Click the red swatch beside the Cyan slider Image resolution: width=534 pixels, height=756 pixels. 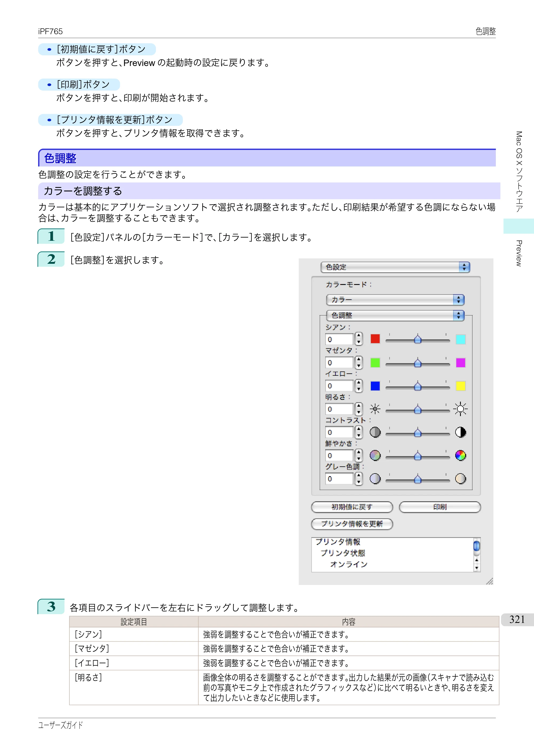coord(375,339)
